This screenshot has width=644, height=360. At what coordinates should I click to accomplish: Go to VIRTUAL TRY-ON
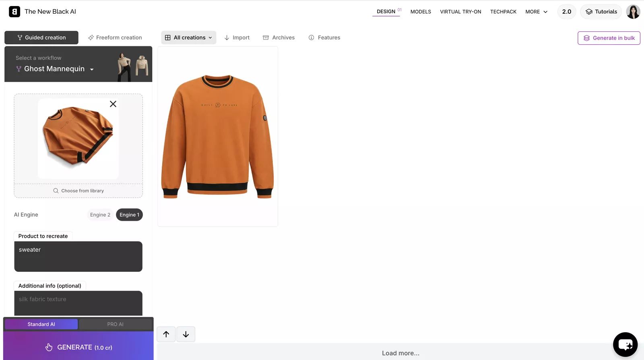tap(460, 12)
